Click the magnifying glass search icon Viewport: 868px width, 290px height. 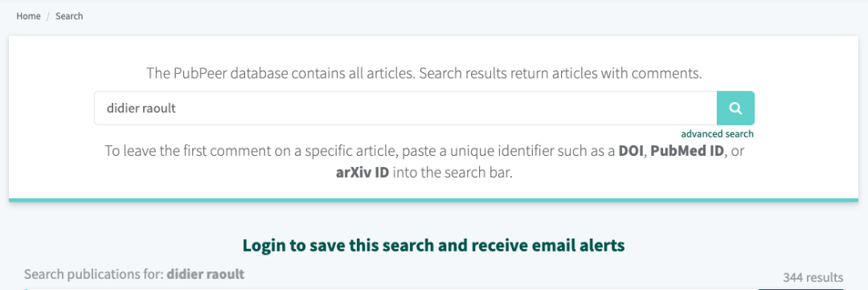click(735, 108)
